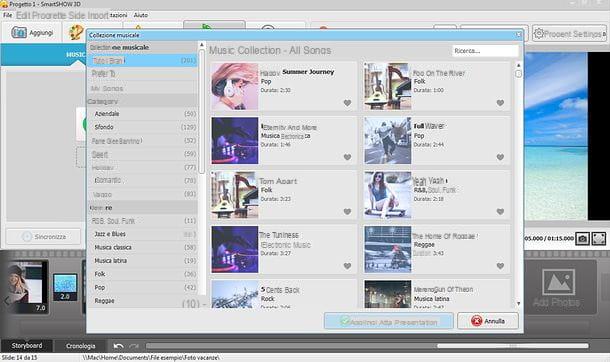Open the File menu
Image resolution: width=610 pixels, height=362 pixels.
[7, 15]
